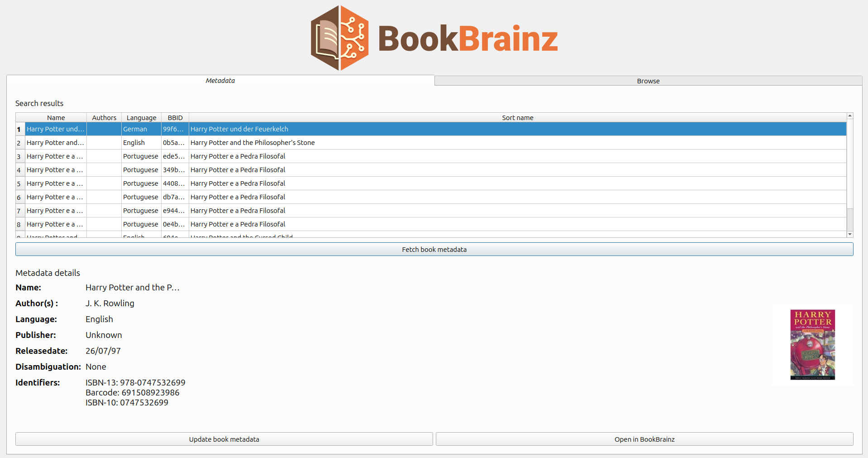Click BBID cell '349b…'
868x458 pixels.
click(175, 170)
